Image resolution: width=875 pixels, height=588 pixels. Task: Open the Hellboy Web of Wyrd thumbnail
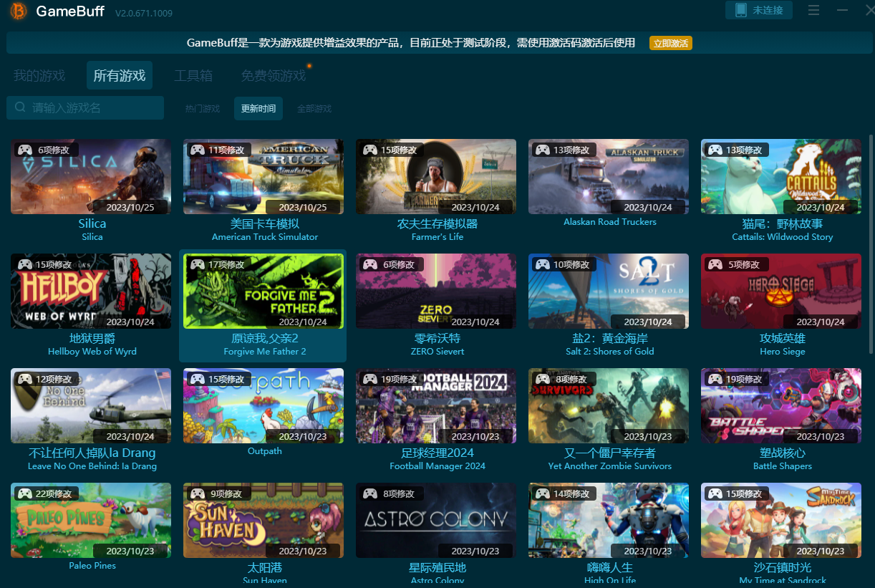click(91, 291)
